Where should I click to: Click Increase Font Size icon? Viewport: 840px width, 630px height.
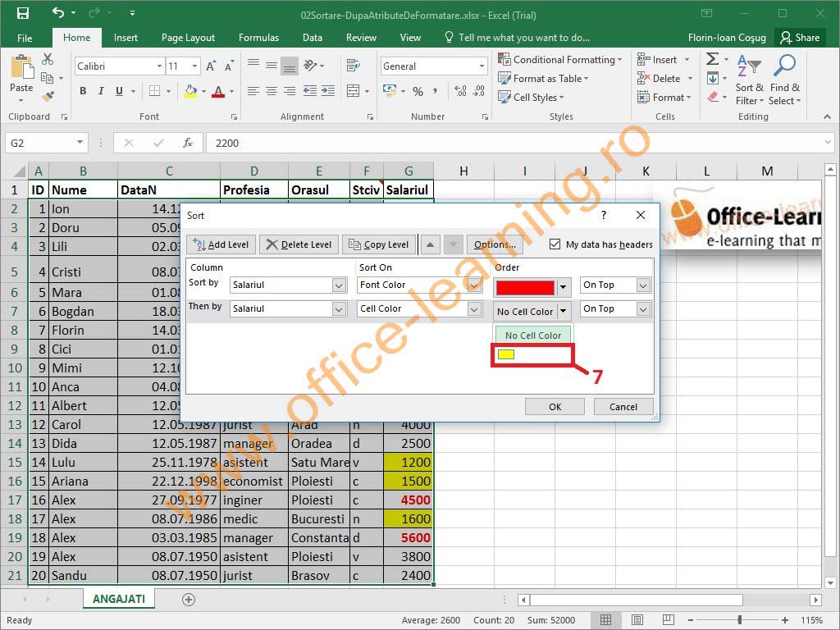click(211, 66)
